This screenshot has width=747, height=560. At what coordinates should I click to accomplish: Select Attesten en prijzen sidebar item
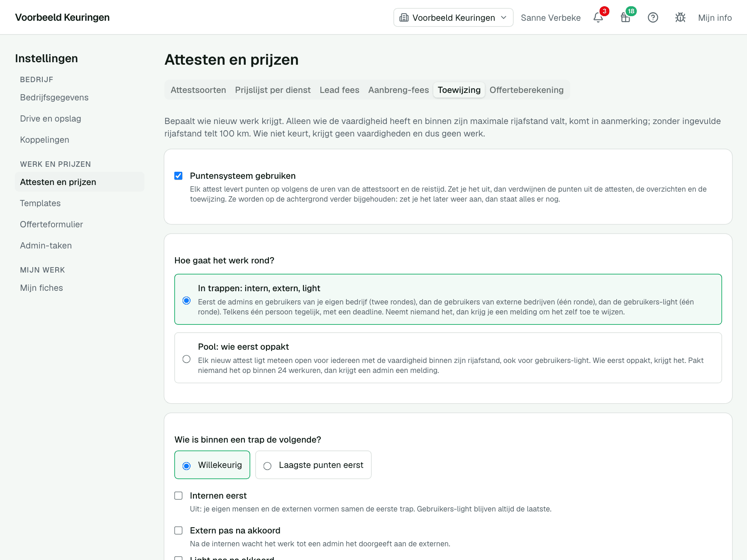tap(80, 182)
